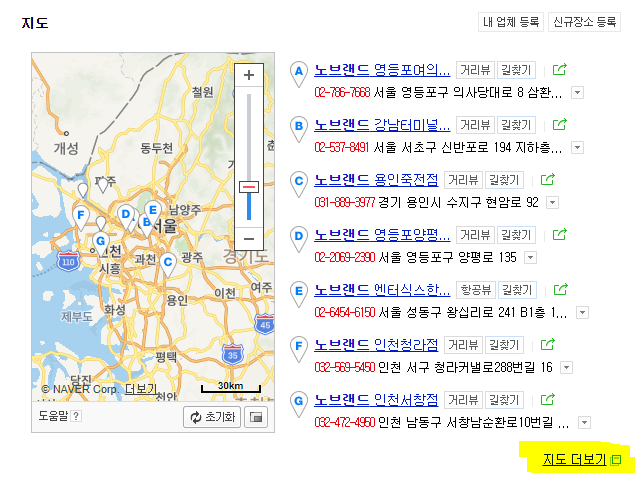Click list pin icon F

tap(298, 349)
